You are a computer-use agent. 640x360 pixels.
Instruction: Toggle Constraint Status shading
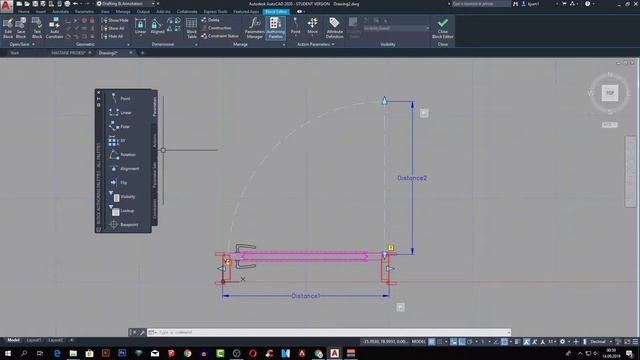point(220,36)
